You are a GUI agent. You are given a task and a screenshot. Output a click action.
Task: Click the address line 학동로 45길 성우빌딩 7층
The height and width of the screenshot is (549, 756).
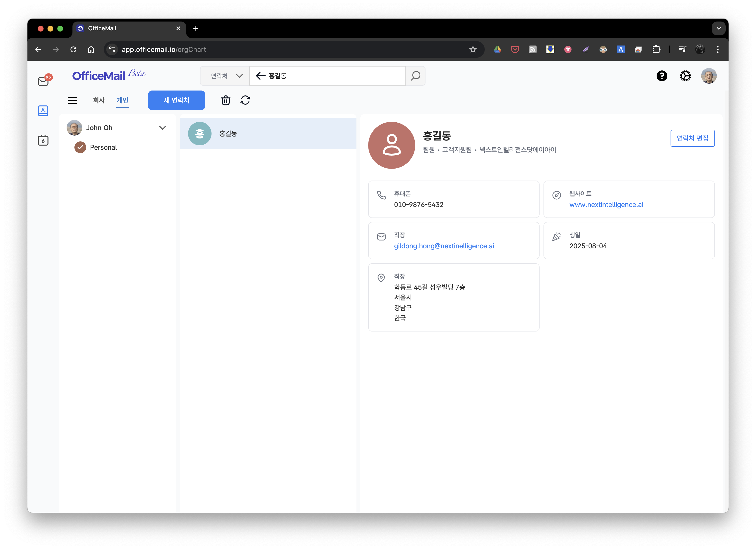tap(429, 287)
